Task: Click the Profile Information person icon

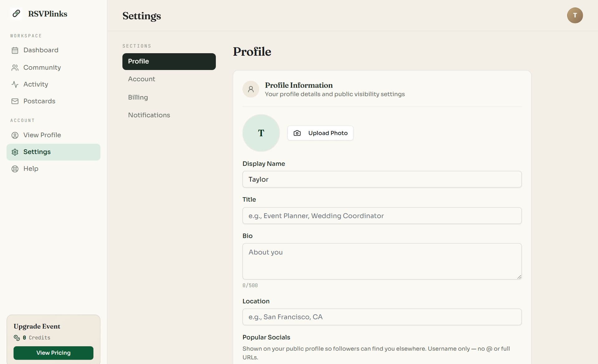Action: [x=251, y=89]
